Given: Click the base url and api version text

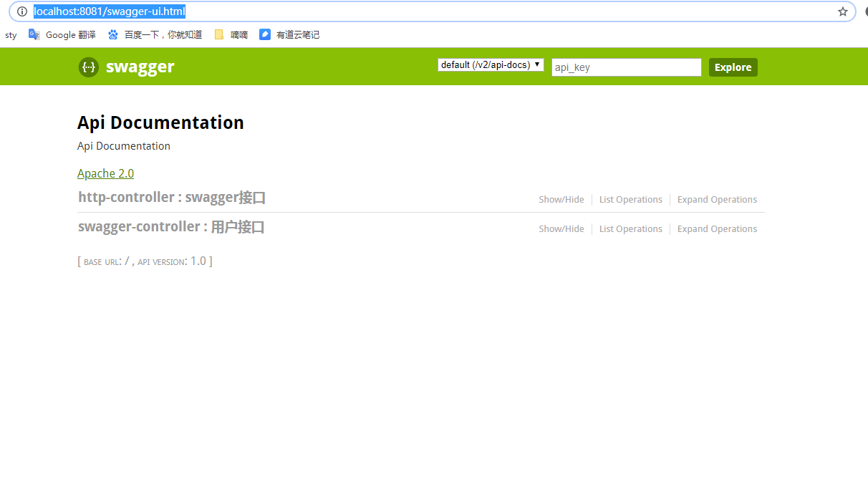Looking at the screenshot, I should (145, 261).
